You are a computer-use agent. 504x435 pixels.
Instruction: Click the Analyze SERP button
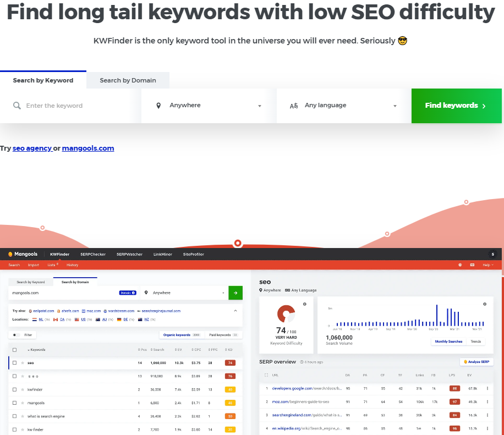[476, 362]
